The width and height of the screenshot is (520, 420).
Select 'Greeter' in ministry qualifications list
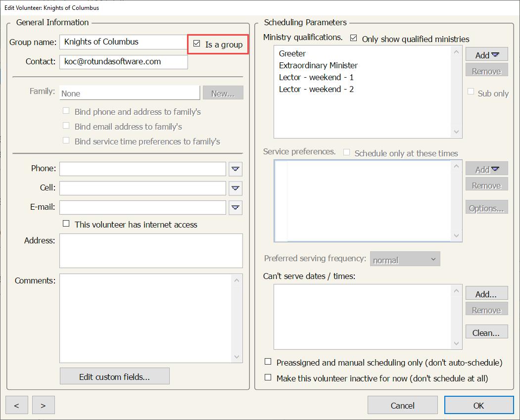click(292, 53)
